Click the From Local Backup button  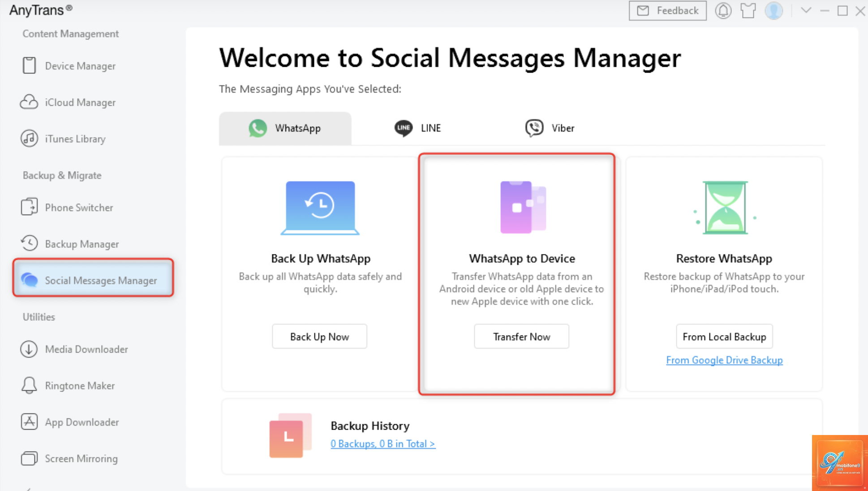coord(724,336)
